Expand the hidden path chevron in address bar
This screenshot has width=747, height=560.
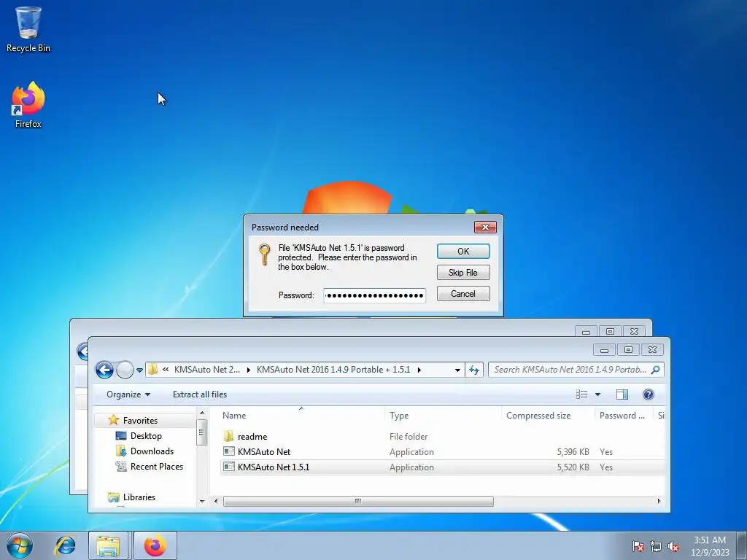[x=166, y=370]
